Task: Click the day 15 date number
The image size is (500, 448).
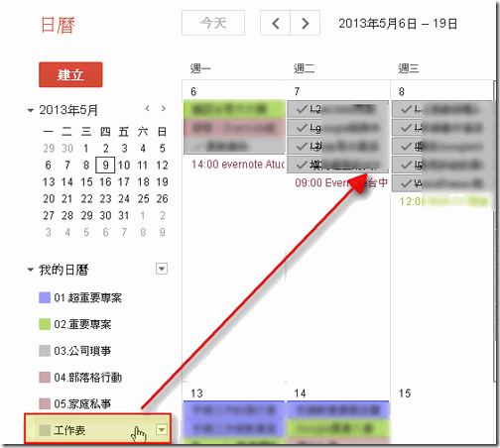Action: point(405,393)
